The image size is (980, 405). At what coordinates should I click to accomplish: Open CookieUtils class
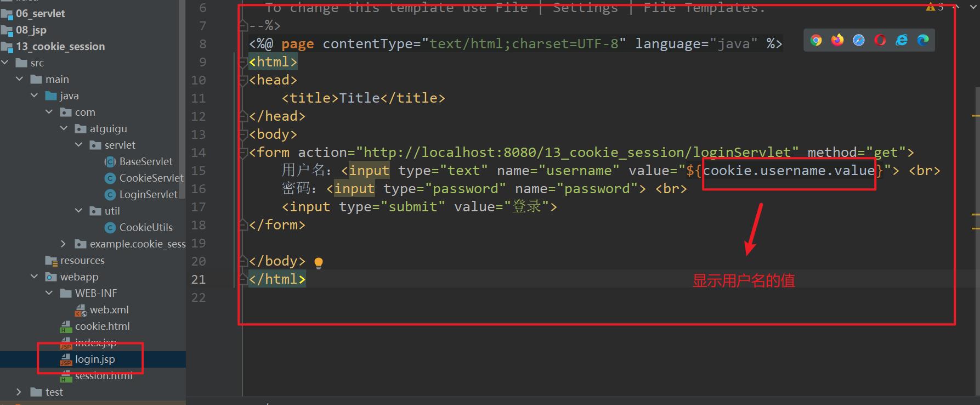click(146, 228)
